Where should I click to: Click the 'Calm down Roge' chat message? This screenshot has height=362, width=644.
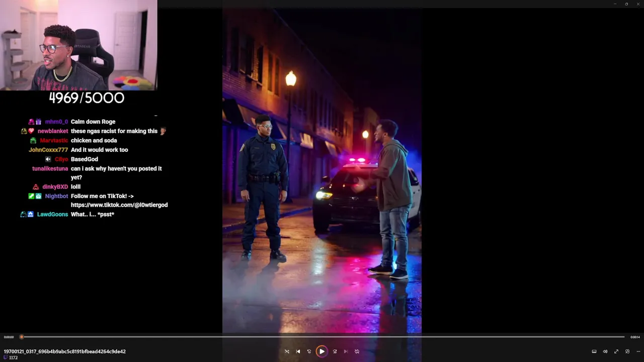tap(93, 122)
